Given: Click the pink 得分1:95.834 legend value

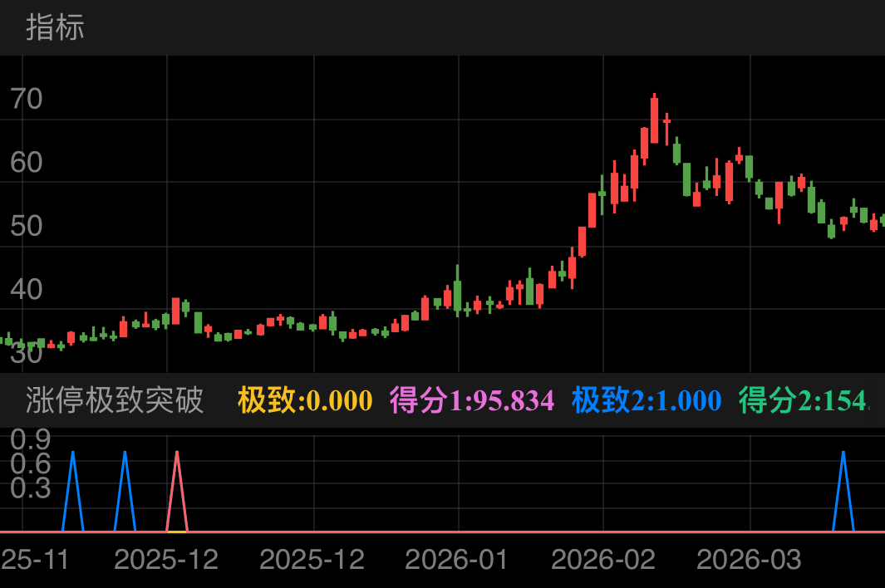Looking at the screenshot, I should click(x=471, y=400).
